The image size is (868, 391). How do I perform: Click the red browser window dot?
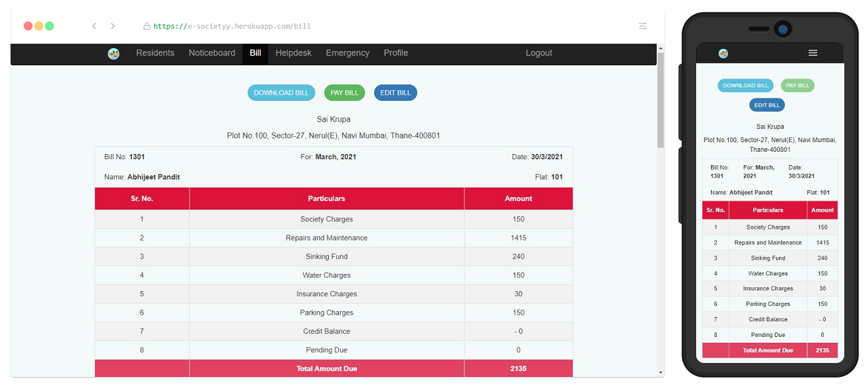(27, 26)
